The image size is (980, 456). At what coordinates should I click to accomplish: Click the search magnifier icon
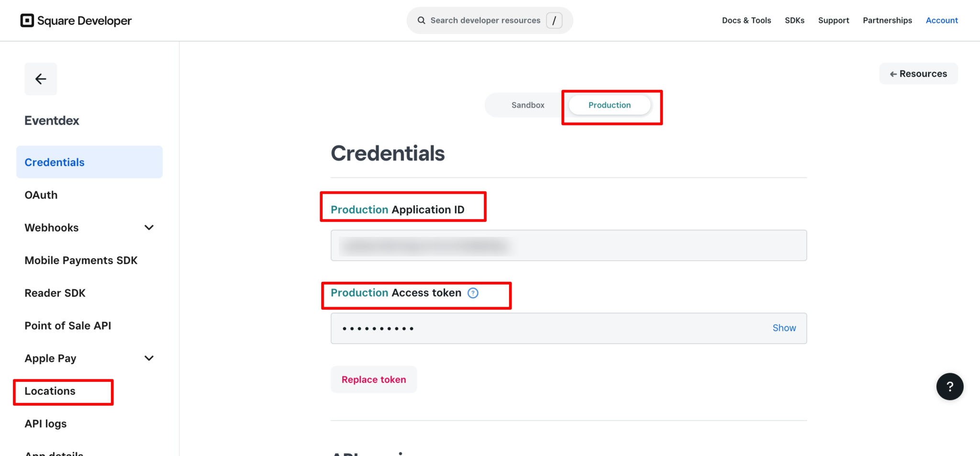(421, 21)
